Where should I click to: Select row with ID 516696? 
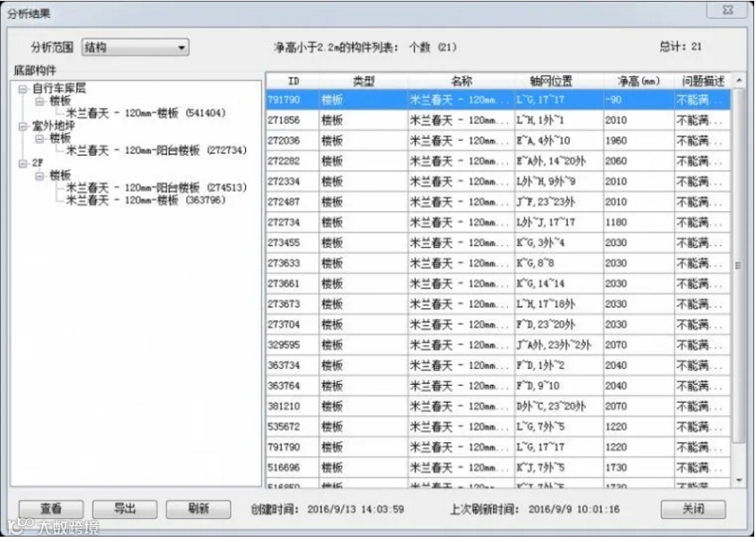(498, 467)
